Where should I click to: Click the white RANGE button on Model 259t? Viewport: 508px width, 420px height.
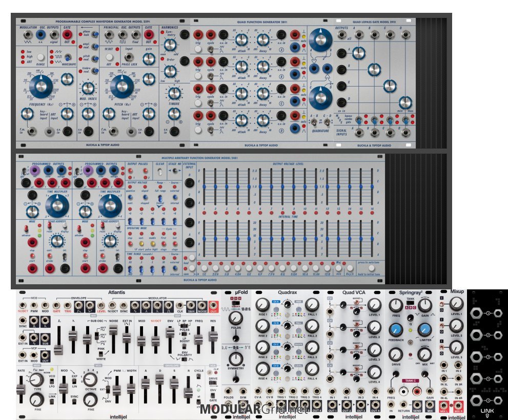pos(40,57)
